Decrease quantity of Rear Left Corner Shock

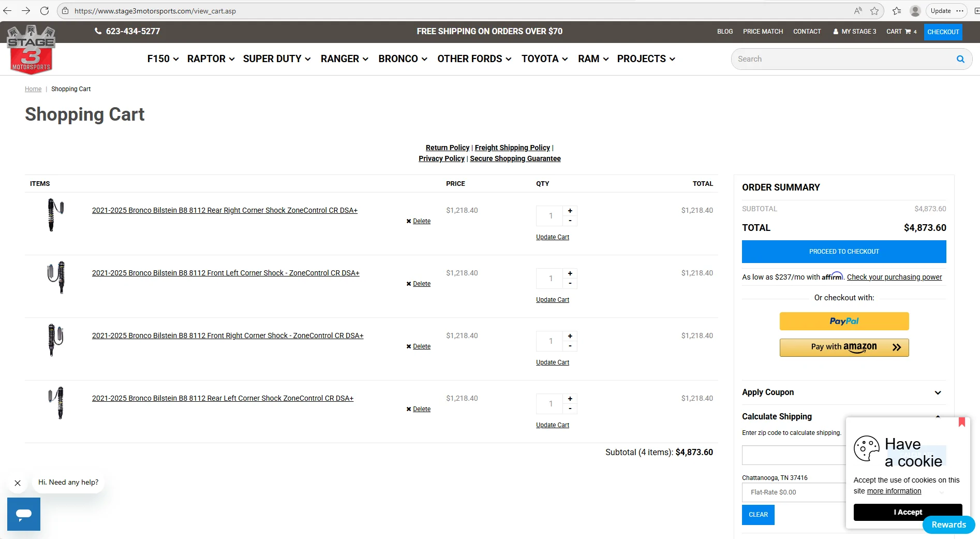click(570, 409)
